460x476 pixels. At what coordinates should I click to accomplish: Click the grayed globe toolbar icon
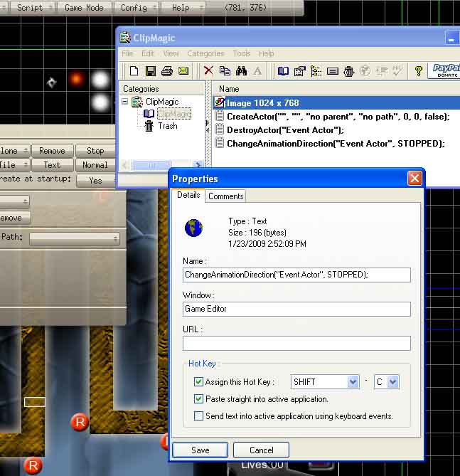(365, 71)
